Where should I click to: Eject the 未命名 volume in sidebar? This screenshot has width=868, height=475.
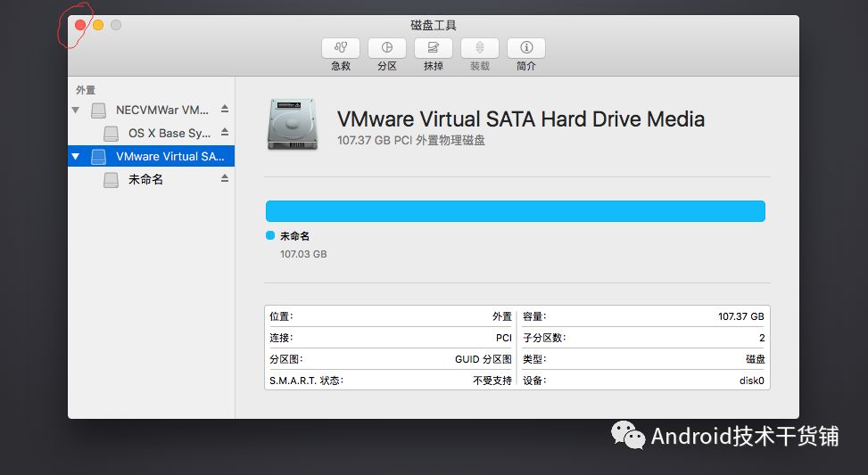tap(225, 178)
